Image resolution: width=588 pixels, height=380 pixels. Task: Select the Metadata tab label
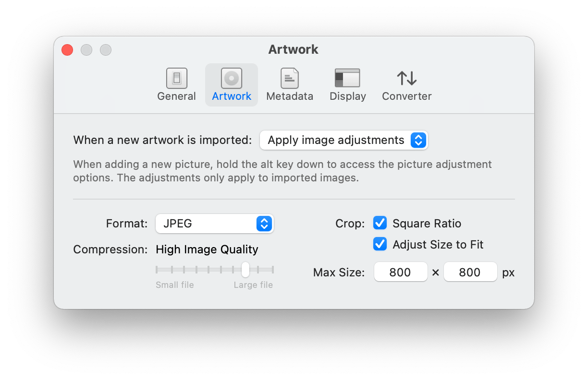point(290,96)
